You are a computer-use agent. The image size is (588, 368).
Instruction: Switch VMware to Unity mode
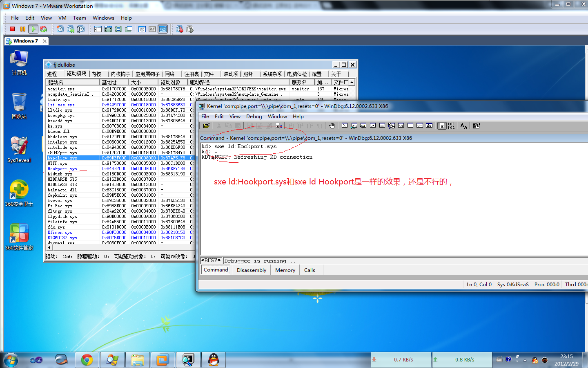pos(129,29)
